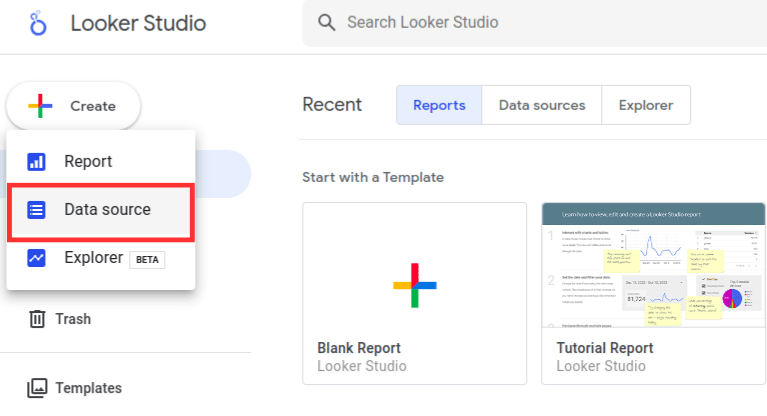Image resolution: width=767 pixels, height=416 pixels.
Task: Click the Explorer line chart icon
Action: coord(36,258)
